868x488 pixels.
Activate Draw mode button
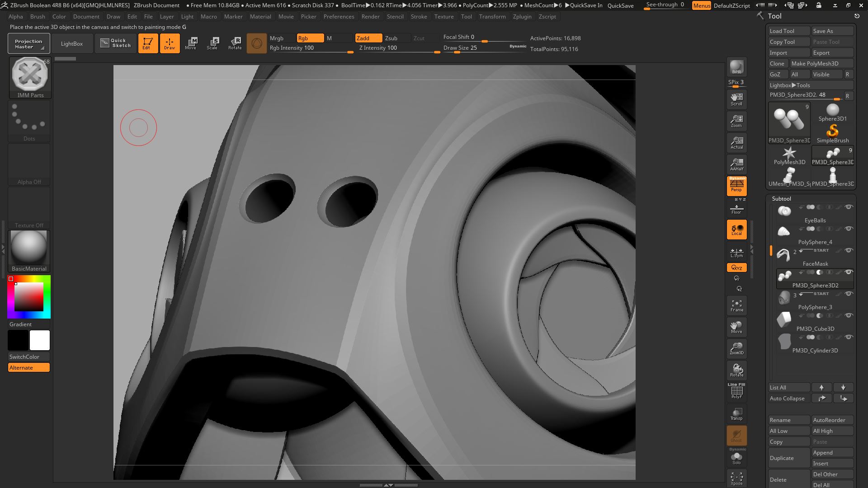coord(170,43)
